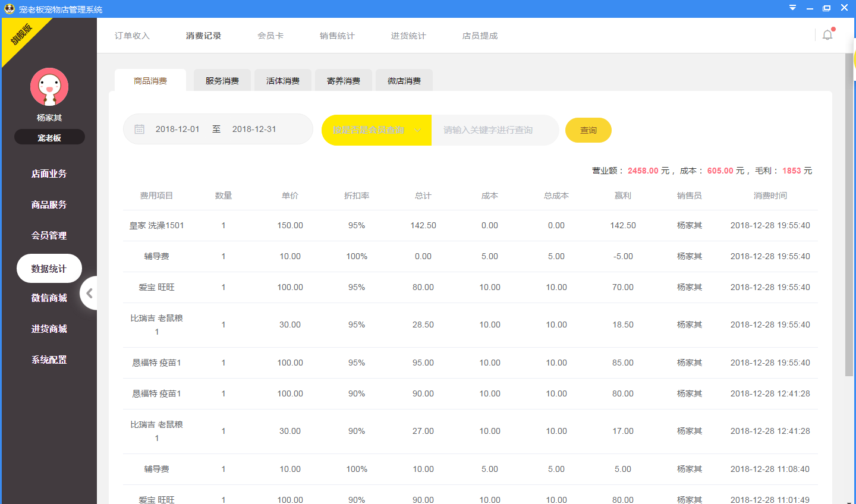Open 系统配置 in the sidebar
The width and height of the screenshot is (856, 504).
pyautogui.click(x=49, y=359)
